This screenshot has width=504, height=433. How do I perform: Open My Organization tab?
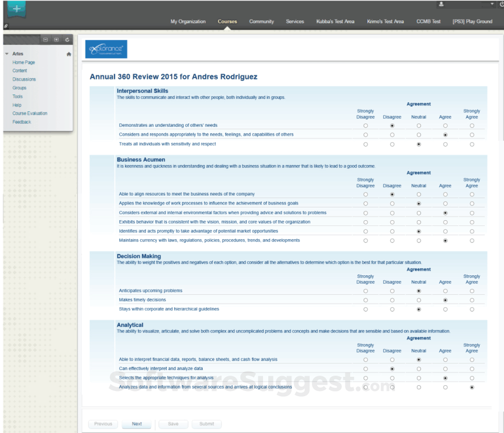click(x=188, y=22)
